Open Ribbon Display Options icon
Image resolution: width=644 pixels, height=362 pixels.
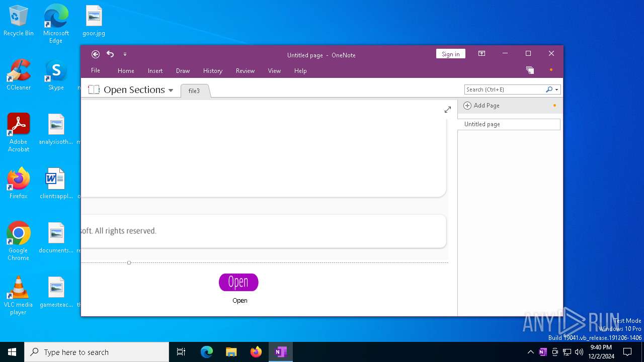tap(481, 54)
